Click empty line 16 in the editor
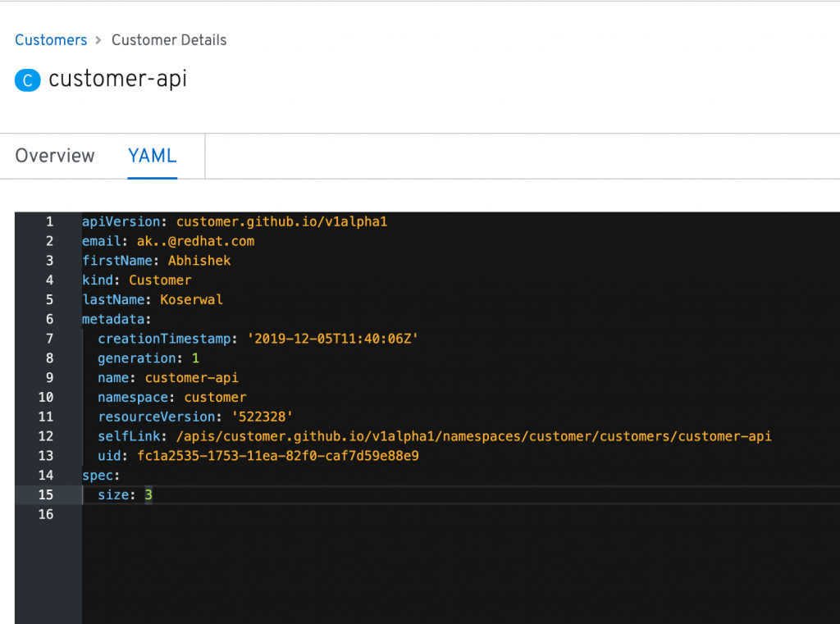 coord(328,514)
